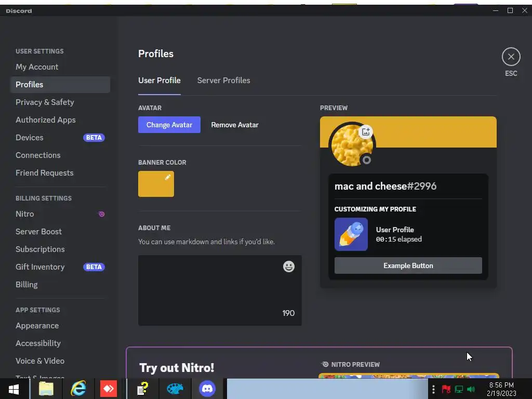Switch to the User Profile tab
The image size is (532, 399).
click(x=159, y=81)
